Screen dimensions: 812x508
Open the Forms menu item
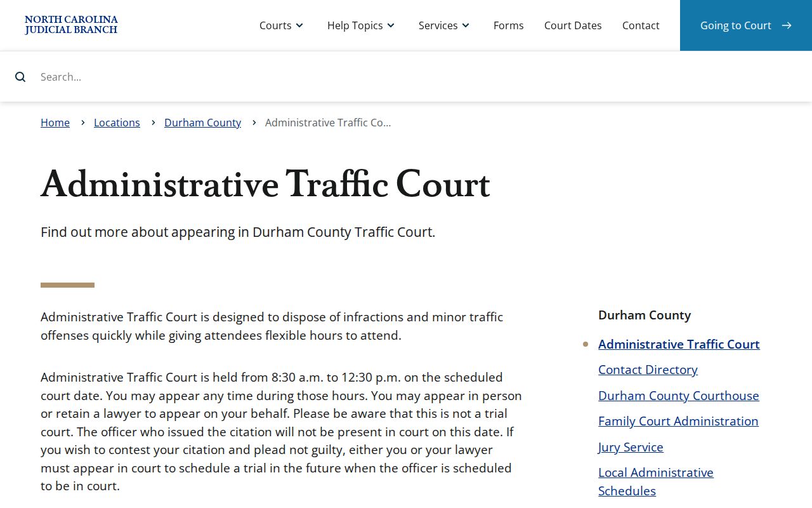click(x=509, y=25)
